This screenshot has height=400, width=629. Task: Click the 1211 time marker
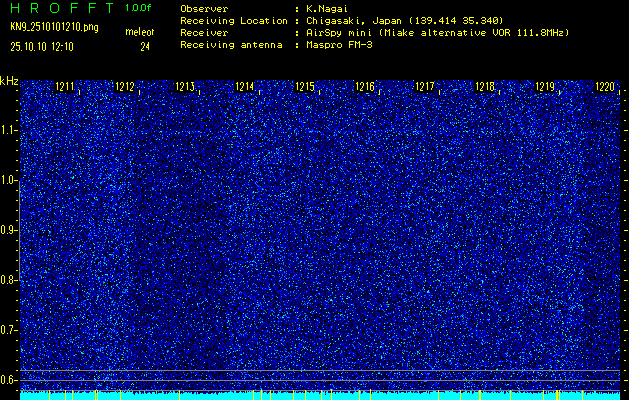[65, 87]
